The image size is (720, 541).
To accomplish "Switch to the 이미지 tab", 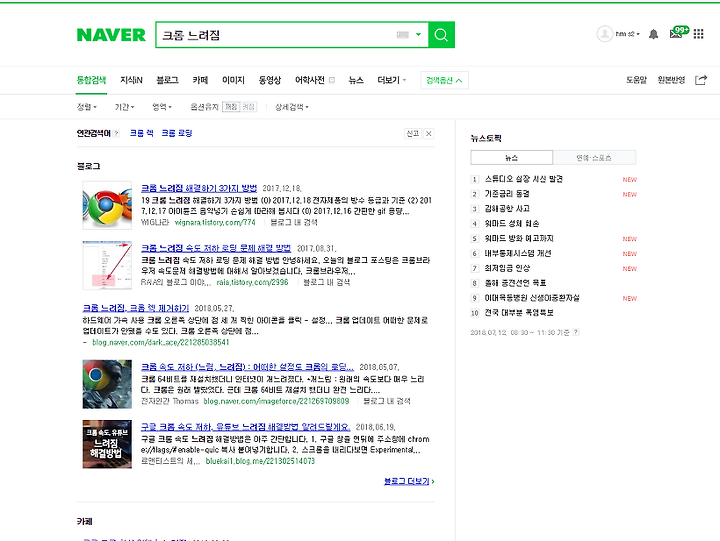I will (233, 80).
